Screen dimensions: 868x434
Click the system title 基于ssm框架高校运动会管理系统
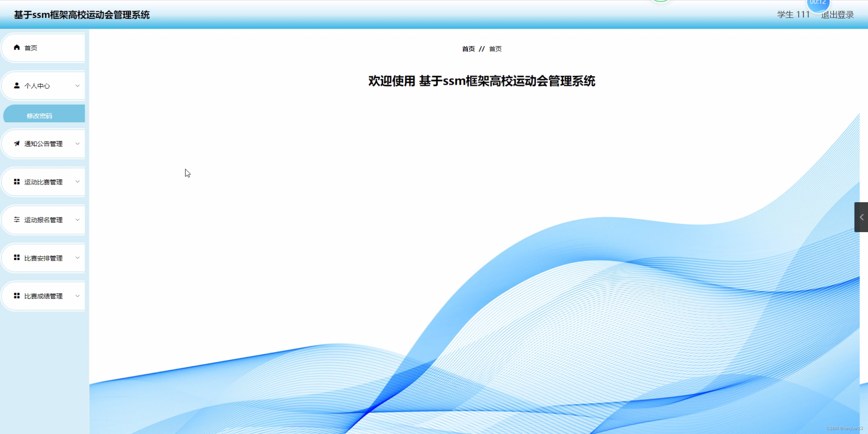click(81, 15)
